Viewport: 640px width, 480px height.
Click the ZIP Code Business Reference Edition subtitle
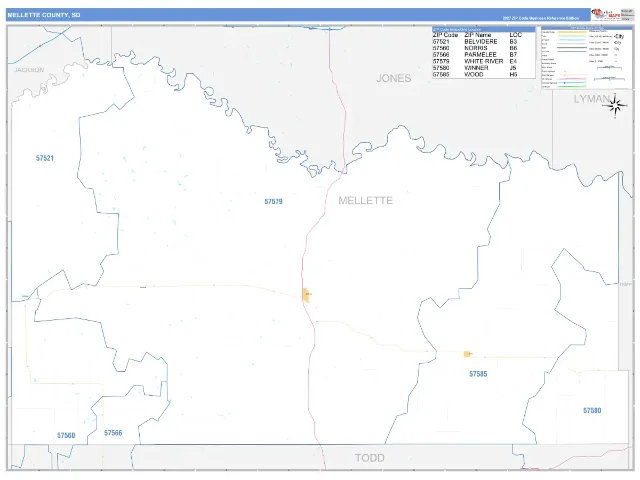[x=540, y=18]
